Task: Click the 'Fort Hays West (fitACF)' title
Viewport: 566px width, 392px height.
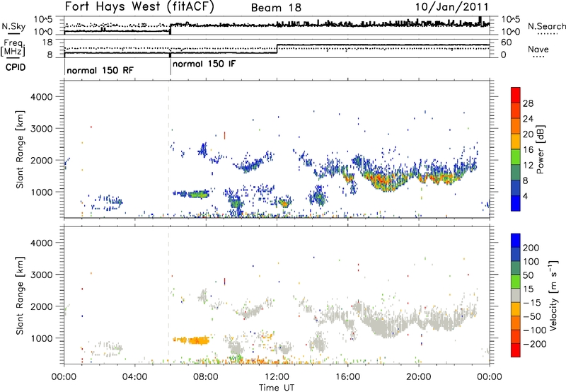Action: pyautogui.click(x=139, y=7)
